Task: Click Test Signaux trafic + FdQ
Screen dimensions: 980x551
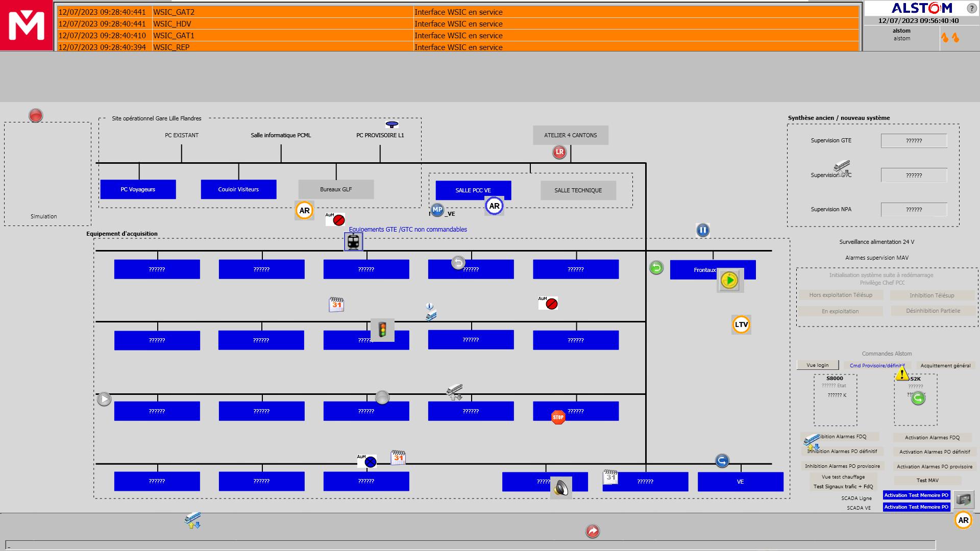Action: (843, 487)
